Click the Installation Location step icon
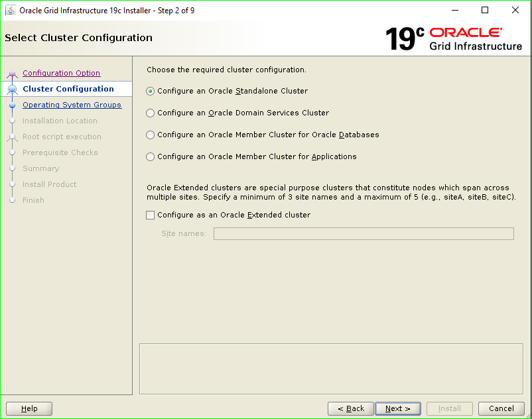The height and width of the screenshot is (419, 532). 13,121
